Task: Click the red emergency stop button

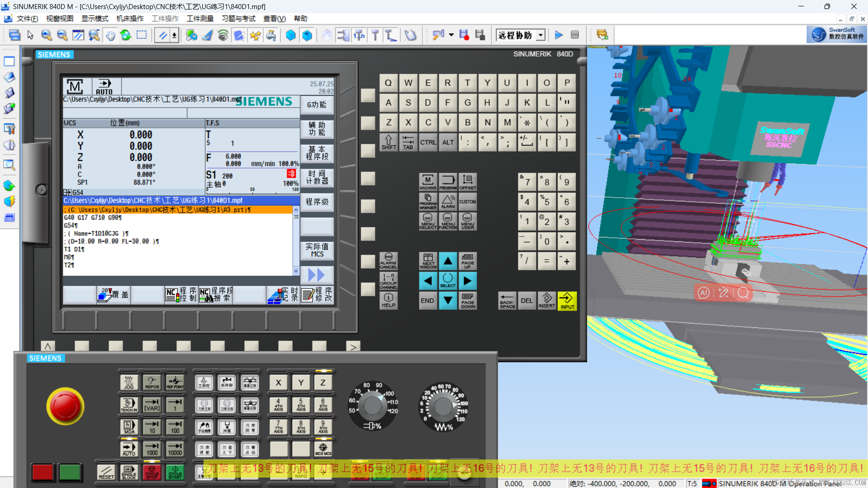Action: 65,406
